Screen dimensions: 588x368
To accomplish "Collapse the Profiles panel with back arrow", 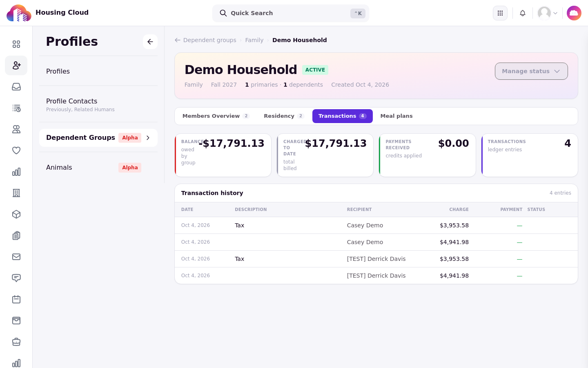I will point(150,42).
